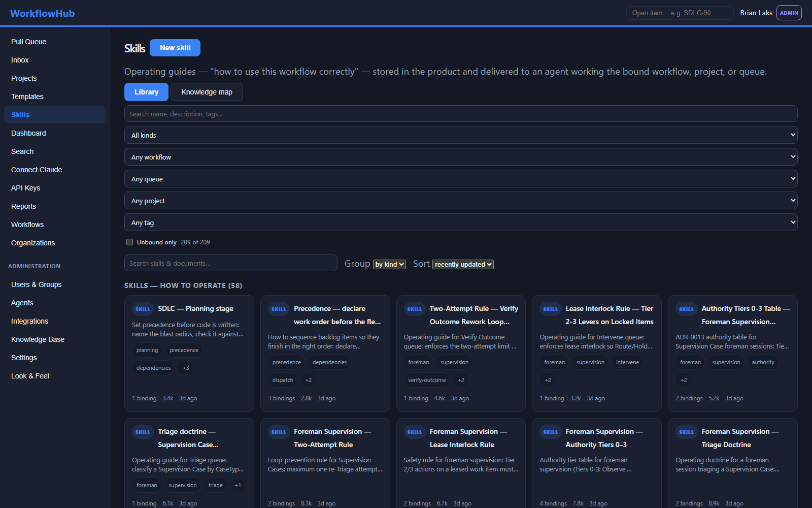Select the authority tag on Authority Tiers card

pos(763,362)
